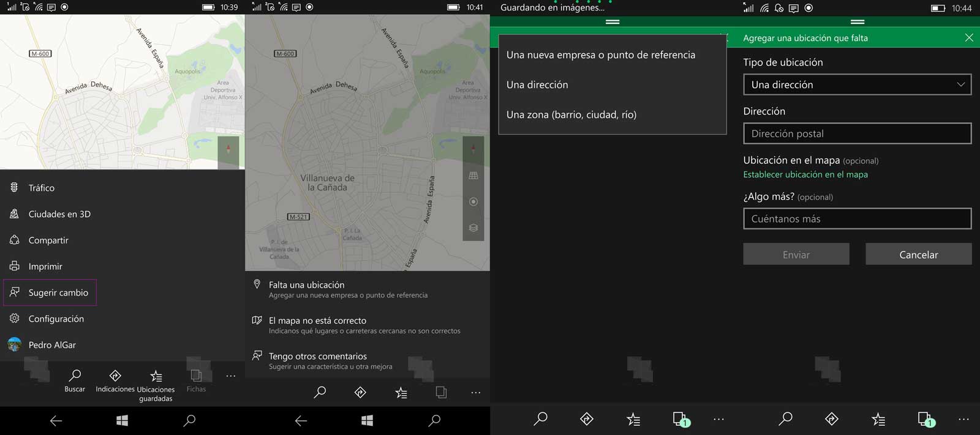
Task: Tap the search icon in second screen bottom bar
Action: 320,392
